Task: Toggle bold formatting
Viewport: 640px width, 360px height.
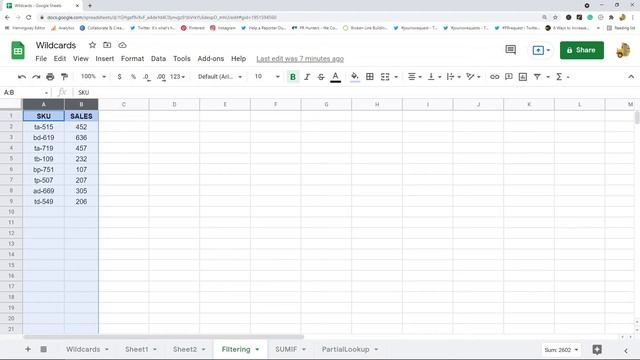Action: pyautogui.click(x=293, y=77)
